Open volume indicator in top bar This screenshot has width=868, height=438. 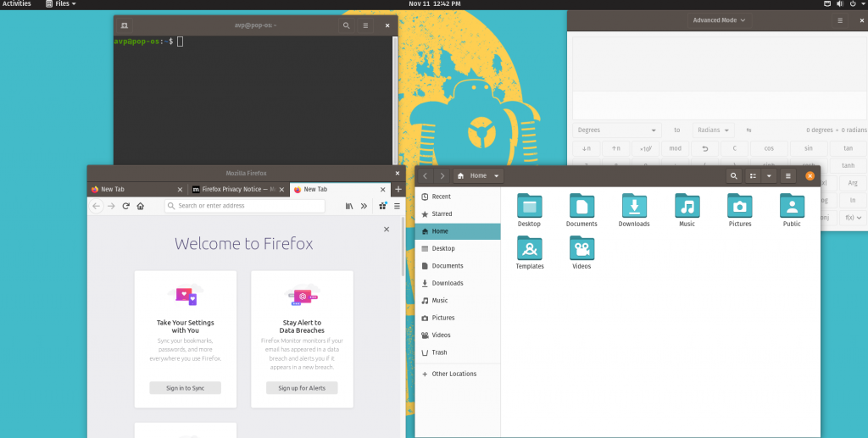coord(840,4)
